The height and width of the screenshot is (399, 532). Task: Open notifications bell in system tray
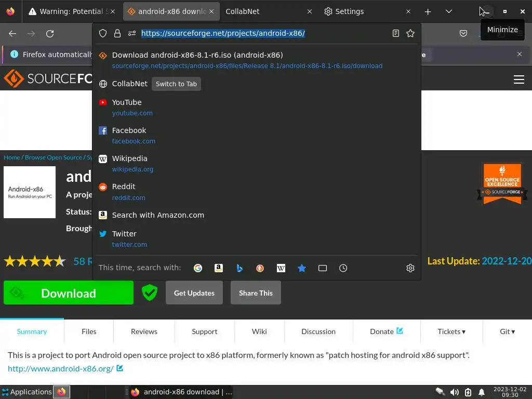(482, 392)
